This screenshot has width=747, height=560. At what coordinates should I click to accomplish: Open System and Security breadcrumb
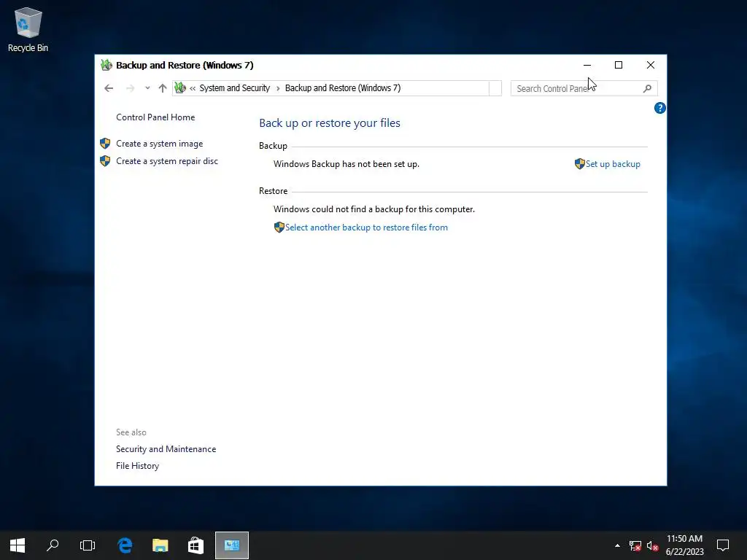234,88
